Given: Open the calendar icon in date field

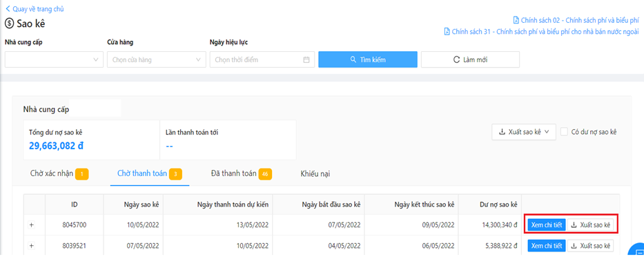Looking at the screenshot, I should 306,59.
